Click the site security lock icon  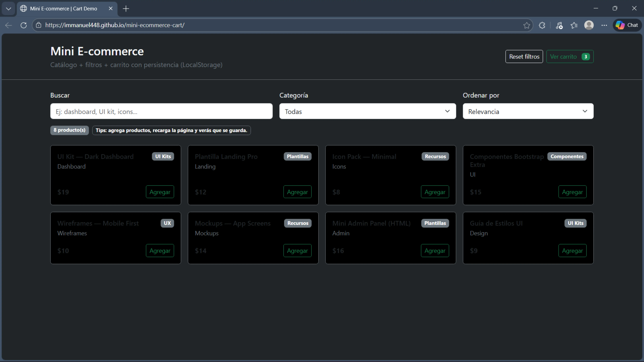pyautogui.click(x=38, y=25)
